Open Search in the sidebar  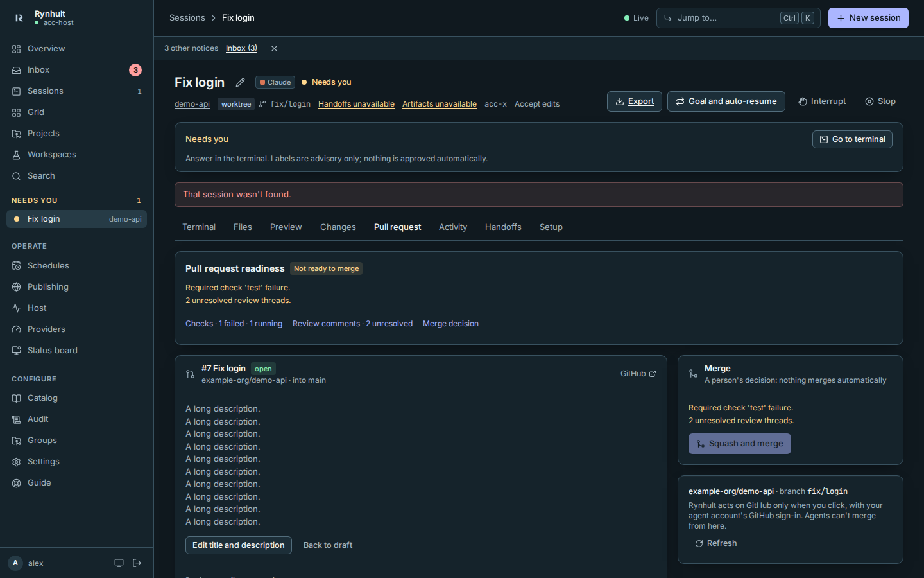[77, 176]
